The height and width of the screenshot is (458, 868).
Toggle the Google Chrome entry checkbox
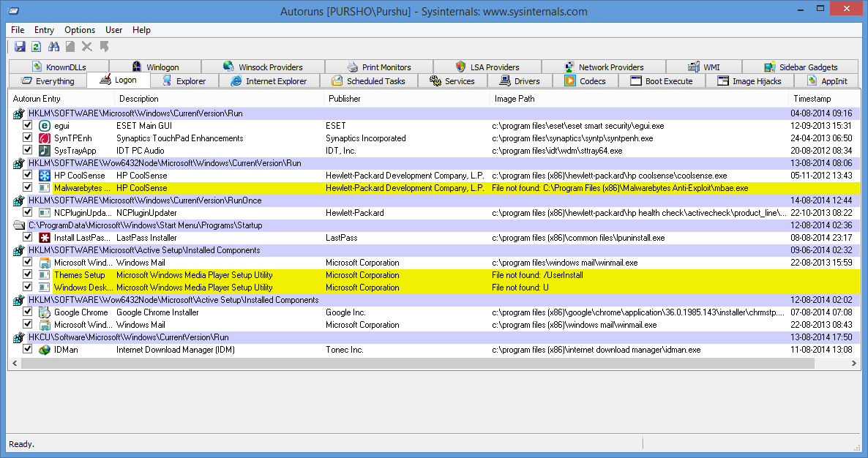(x=28, y=312)
